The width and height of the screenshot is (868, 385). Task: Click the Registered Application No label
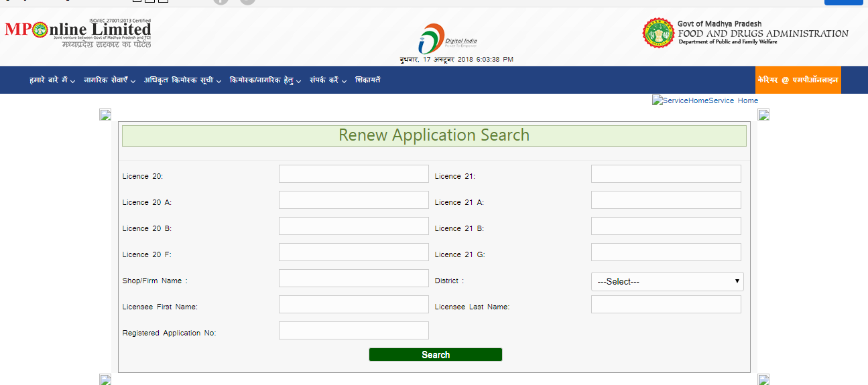170,333
